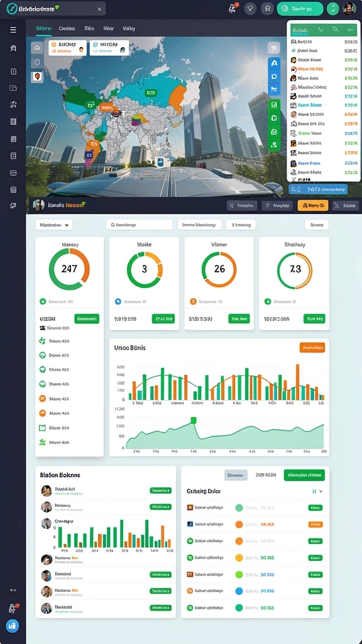This screenshot has height=644, width=362.
Task: Open the hamburger menu in the left sidebar
Action: 13,30
